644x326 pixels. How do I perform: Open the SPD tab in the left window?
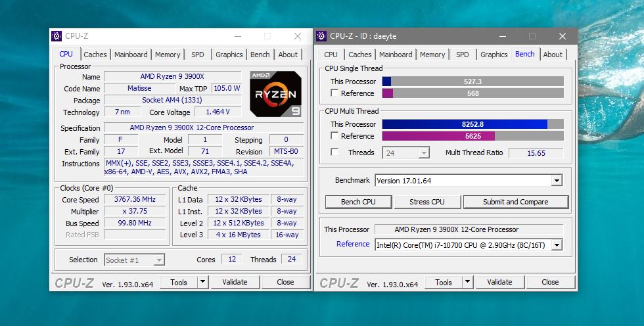click(198, 55)
